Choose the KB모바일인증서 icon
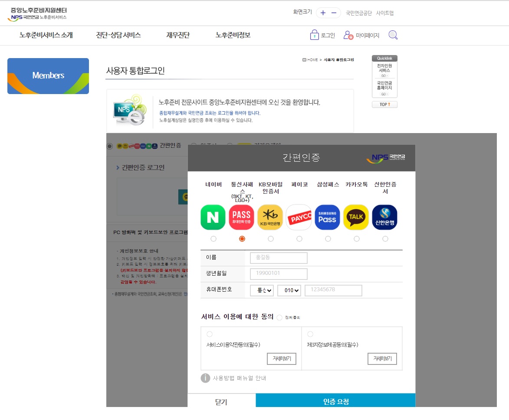The image size is (509, 420). (270, 217)
